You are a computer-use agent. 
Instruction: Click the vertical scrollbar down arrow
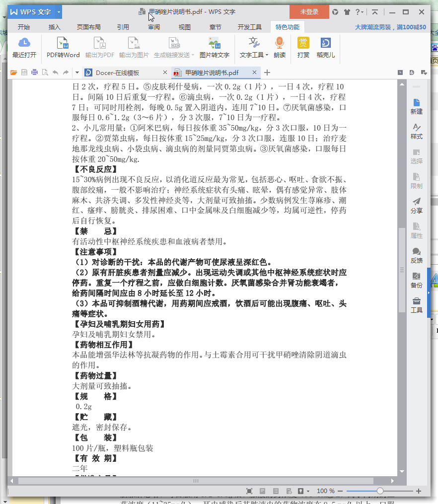click(402, 472)
